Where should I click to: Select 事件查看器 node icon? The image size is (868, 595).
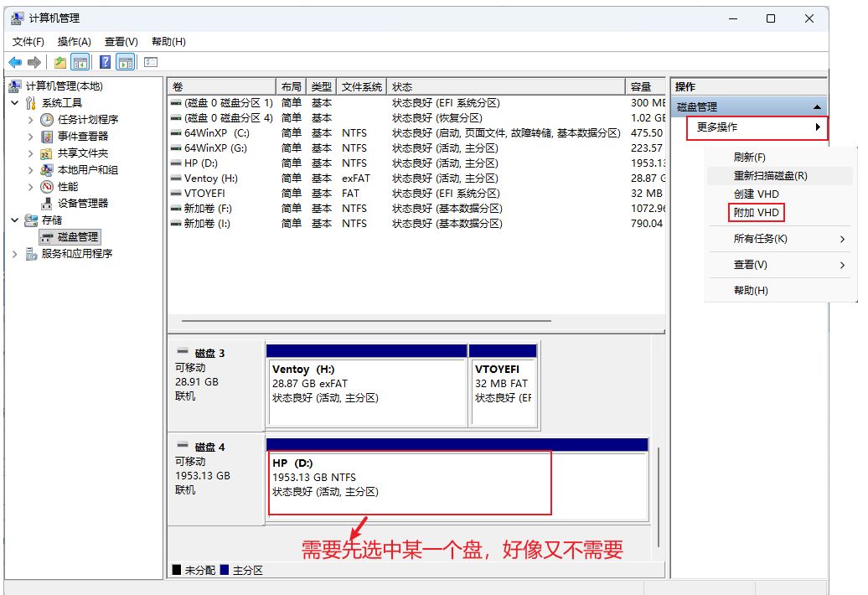47,136
